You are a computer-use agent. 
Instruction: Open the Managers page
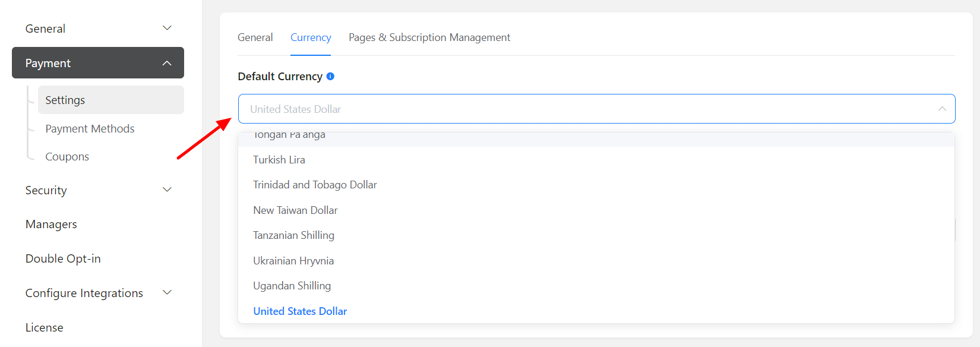pos(51,224)
